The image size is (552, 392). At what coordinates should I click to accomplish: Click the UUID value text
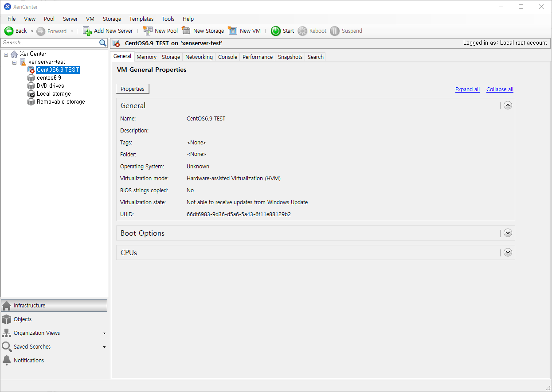pos(239,214)
